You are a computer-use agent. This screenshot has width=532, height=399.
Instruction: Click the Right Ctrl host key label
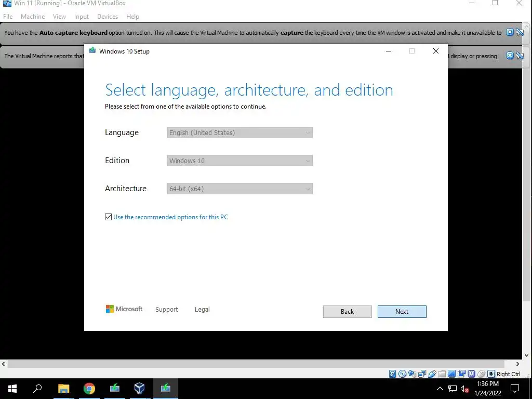coord(508,374)
